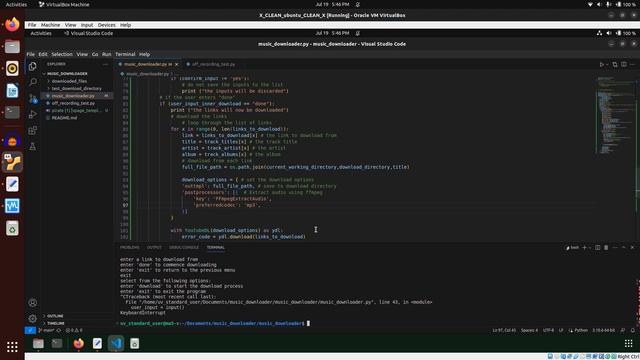Kill the terminal with trash icon
640x360 pixels.
tap(606, 248)
